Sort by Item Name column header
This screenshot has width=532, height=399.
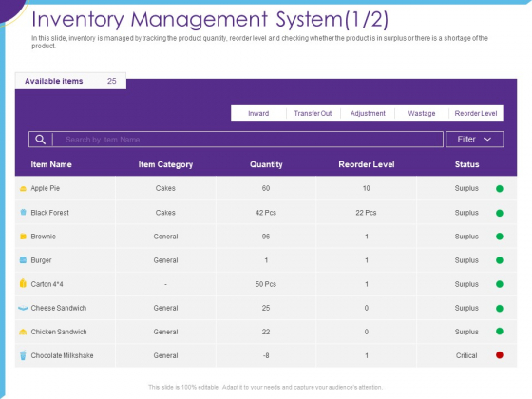tap(51, 164)
